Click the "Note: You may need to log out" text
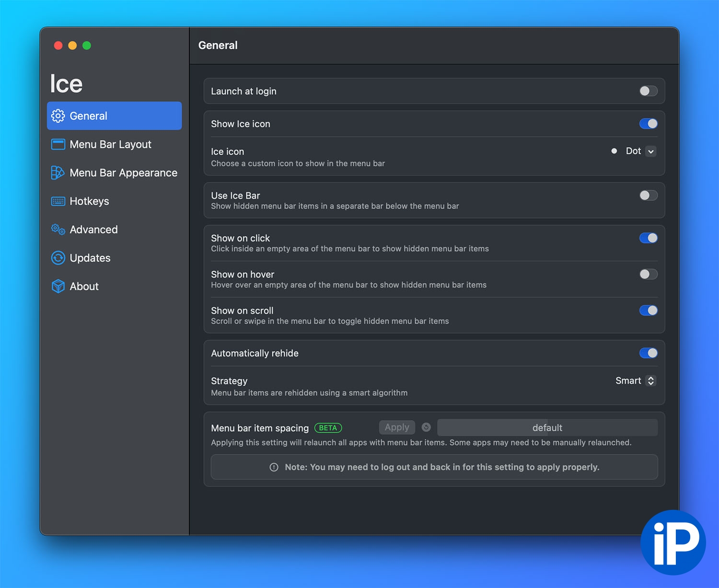The width and height of the screenshot is (719, 588). pos(442,467)
